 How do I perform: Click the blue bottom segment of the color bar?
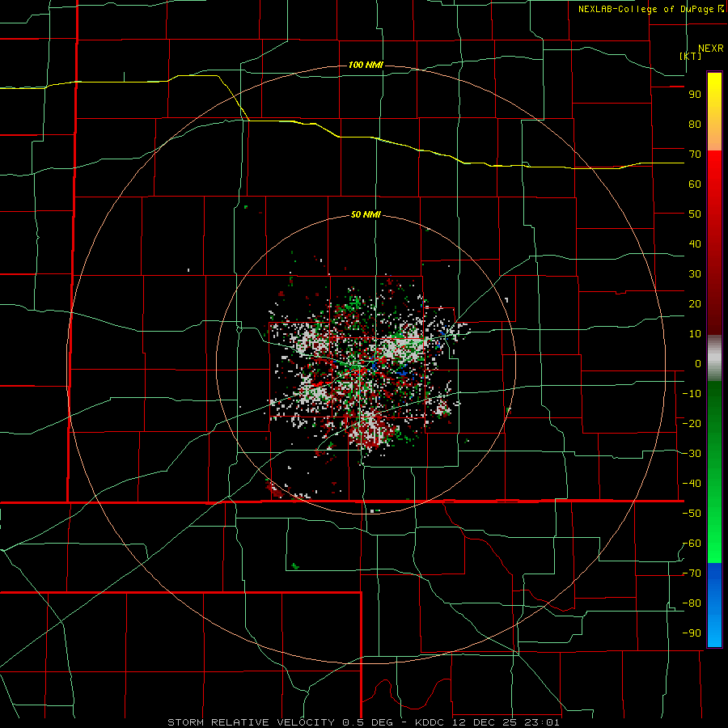tap(714, 605)
